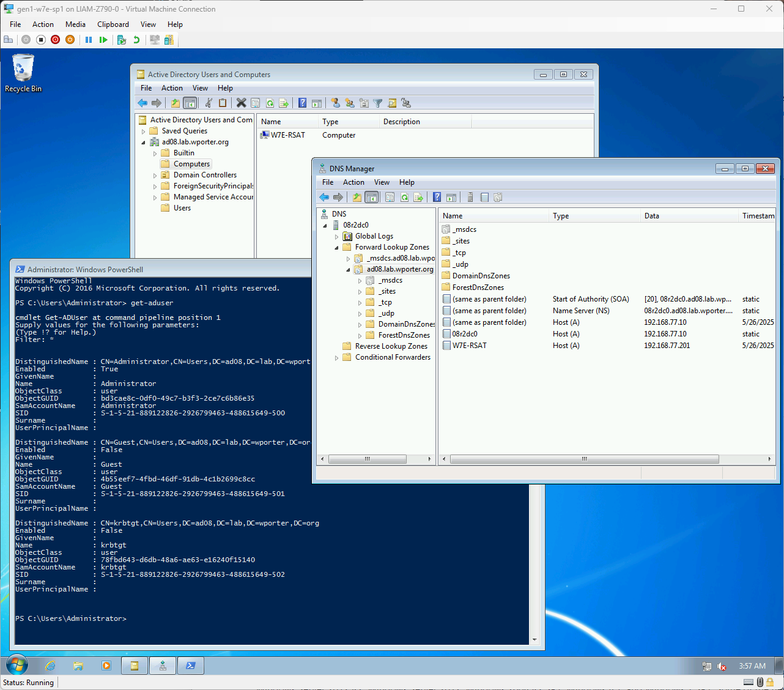The image size is (784, 690).
Task: Open the Clipboard menu of VM Connection
Action: 113,24
